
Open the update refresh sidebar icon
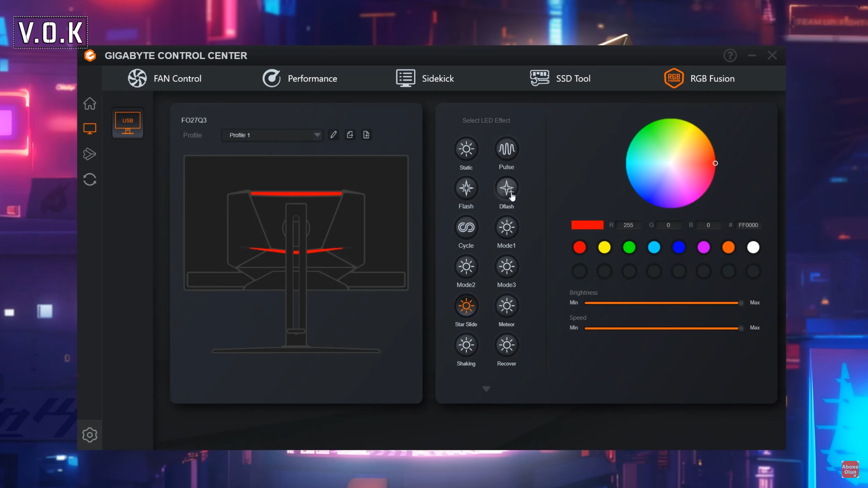pos(90,180)
